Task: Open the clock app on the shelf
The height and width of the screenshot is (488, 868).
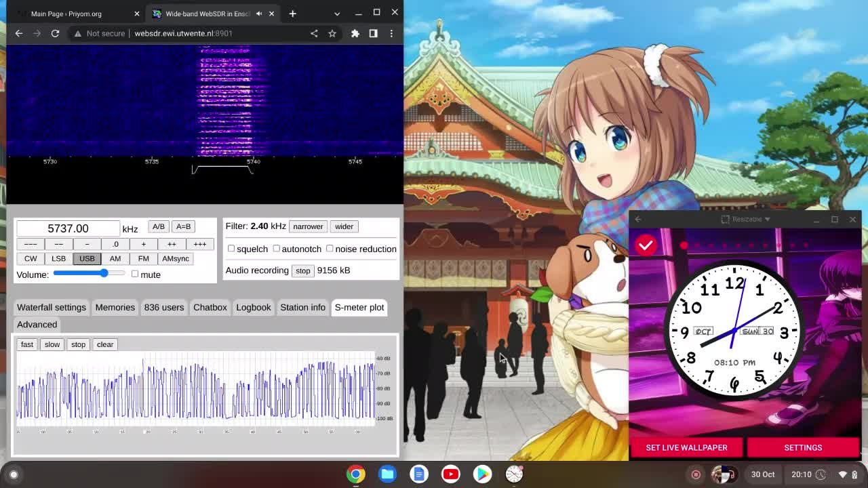Action: point(514,474)
